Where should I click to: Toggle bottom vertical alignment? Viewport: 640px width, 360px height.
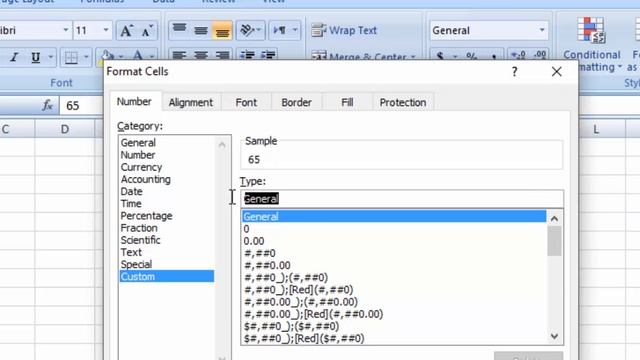tap(222, 30)
